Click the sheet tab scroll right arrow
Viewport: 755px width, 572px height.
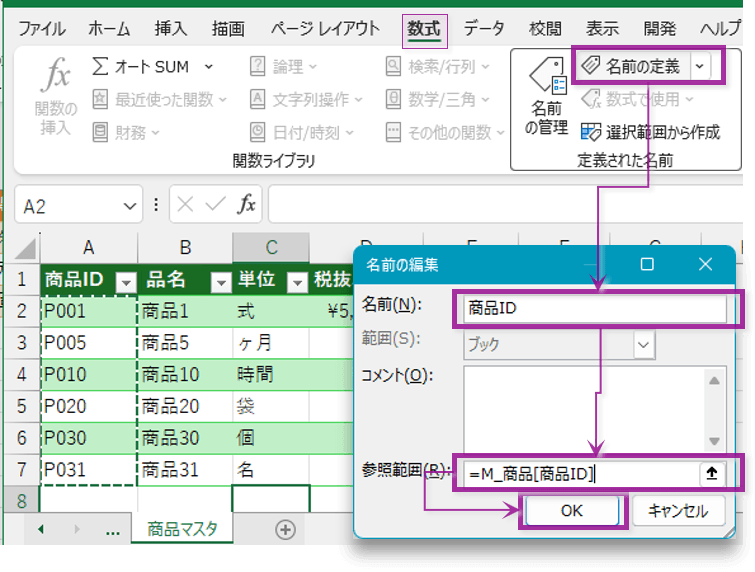(77, 530)
